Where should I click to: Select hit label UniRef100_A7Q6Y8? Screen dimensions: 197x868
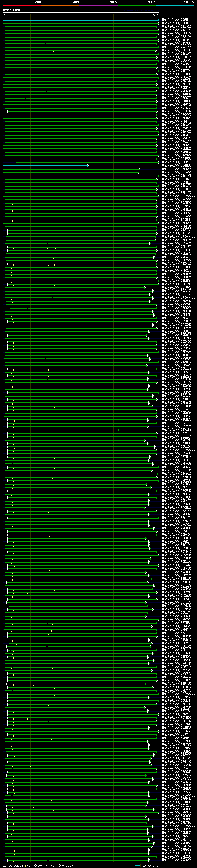(x=177, y=169)
